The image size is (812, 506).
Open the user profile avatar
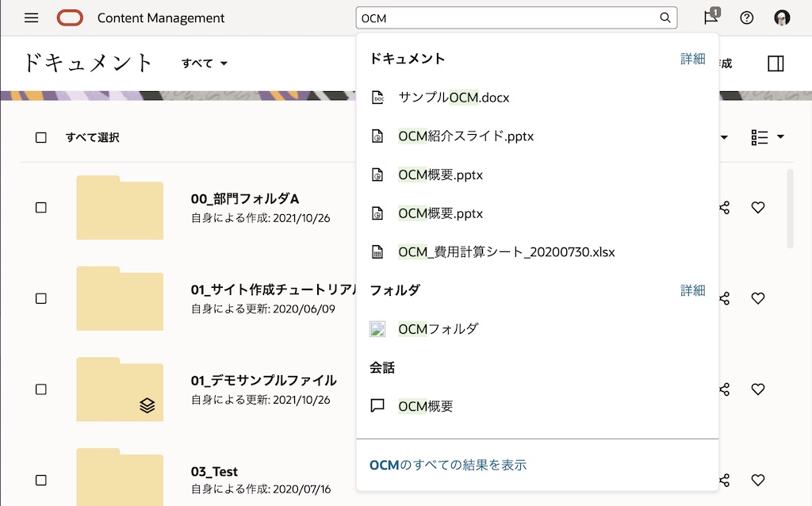point(782,17)
